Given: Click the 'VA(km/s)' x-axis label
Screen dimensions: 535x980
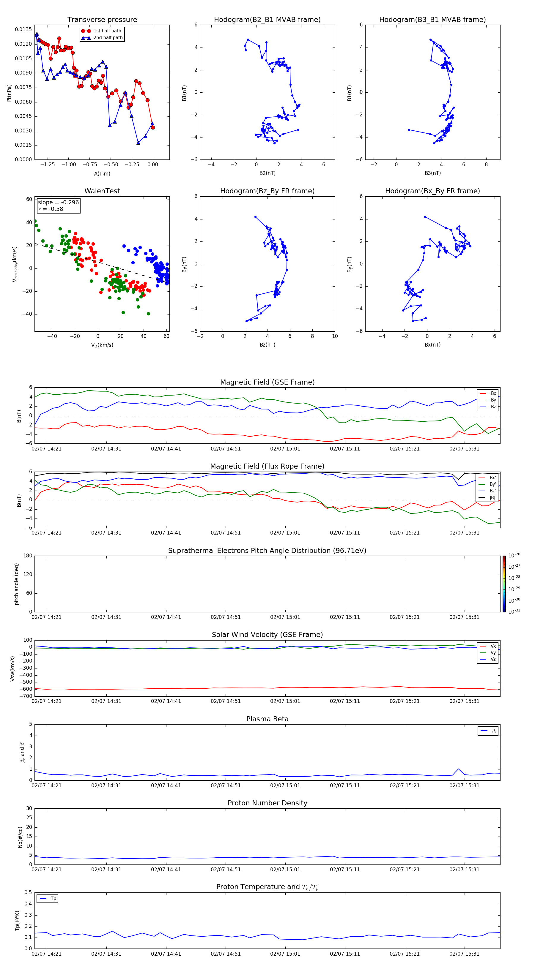Looking at the screenshot, I should coord(102,345).
